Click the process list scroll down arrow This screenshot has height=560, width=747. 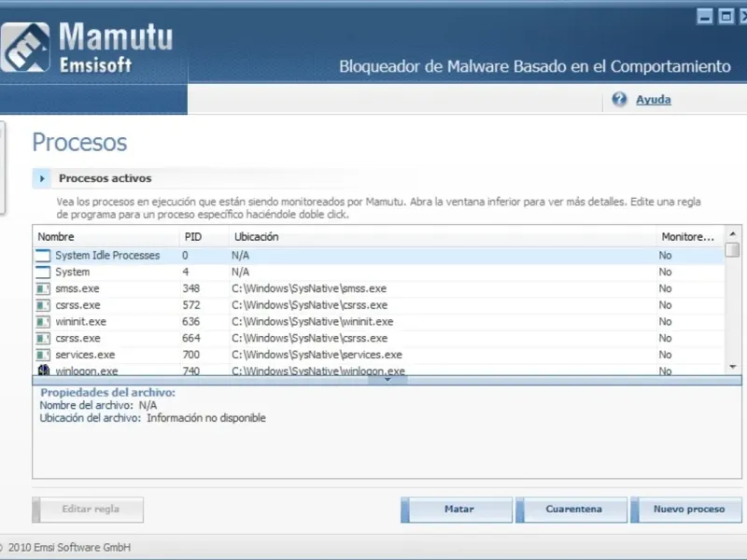pyautogui.click(x=733, y=367)
